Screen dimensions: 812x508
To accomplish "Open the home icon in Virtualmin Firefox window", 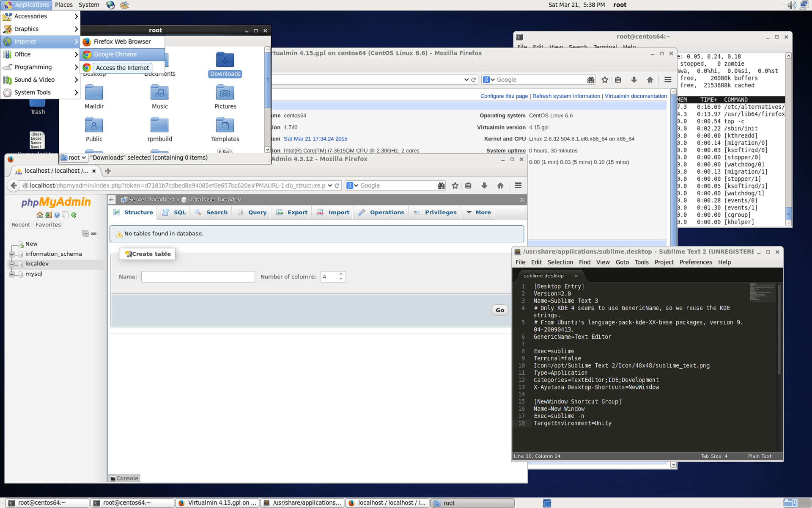I will [650, 80].
